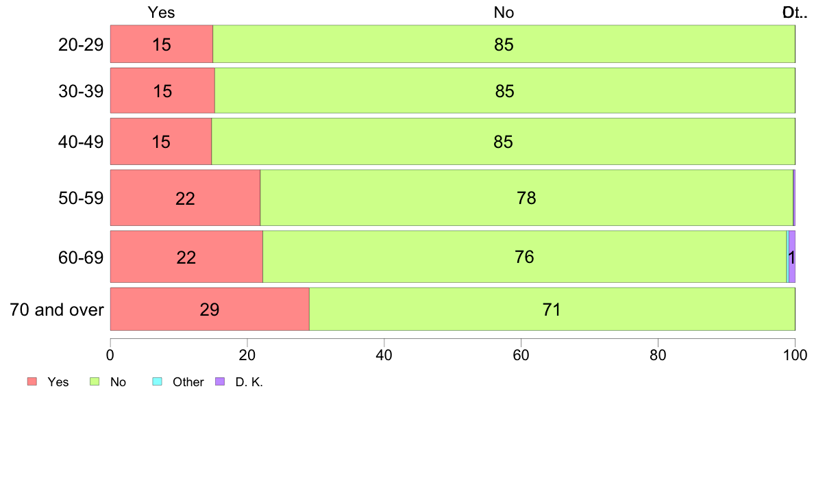Click the 60 tick on x-axis
The image size is (814, 504).
coord(521,355)
